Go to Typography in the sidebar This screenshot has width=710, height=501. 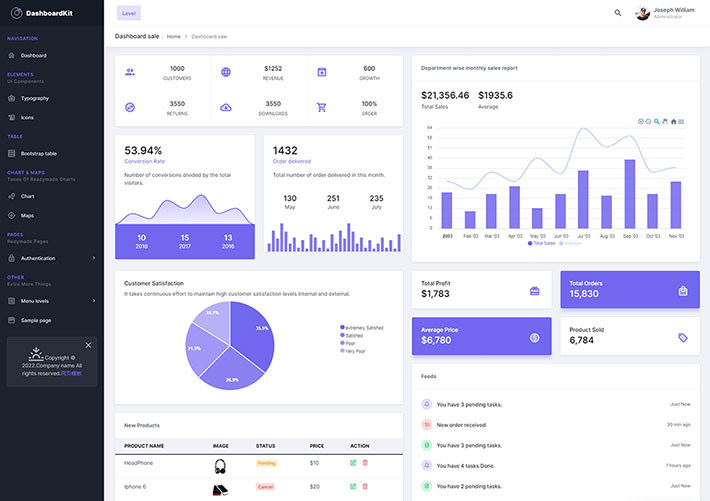coord(35,98)
